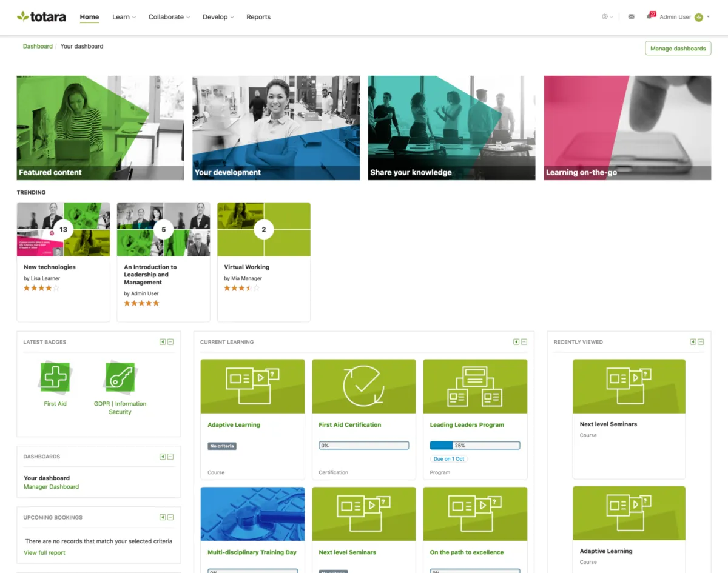Viewport: 728px width, 573px height.
Task: Click Adaptive Learning tile icon in Recently Viewed
Action: pyautogui.click(x=629, y=513)
